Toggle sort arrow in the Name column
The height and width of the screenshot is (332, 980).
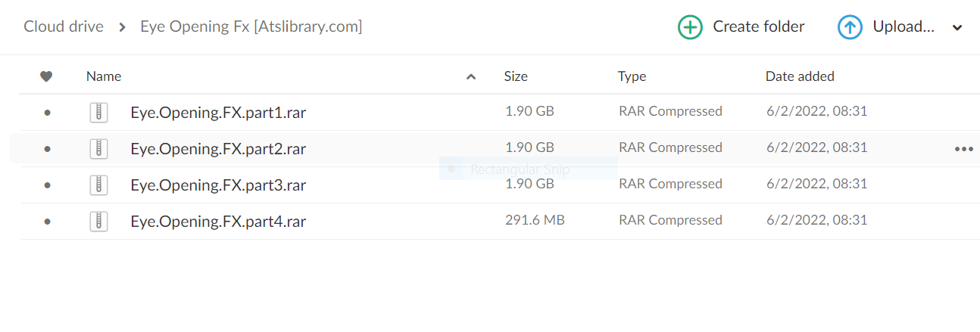pyautogui.click(x=471, y=76)
